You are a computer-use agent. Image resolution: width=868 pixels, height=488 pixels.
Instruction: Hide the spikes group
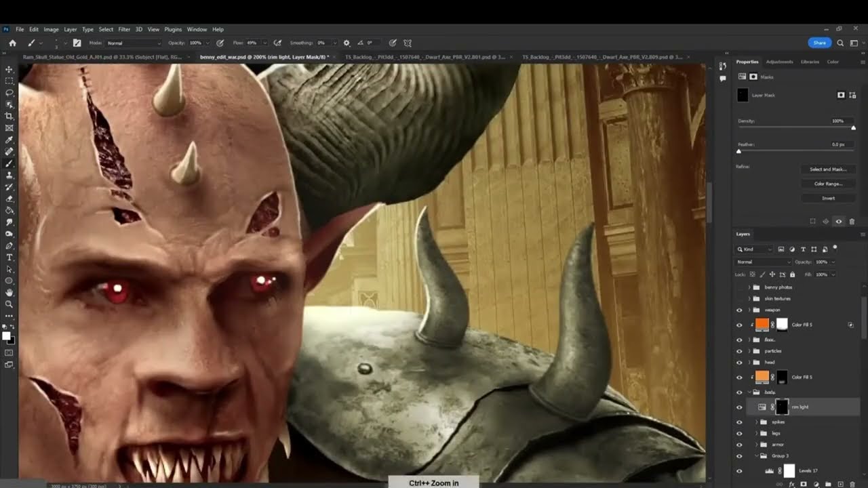pos(739,422)
